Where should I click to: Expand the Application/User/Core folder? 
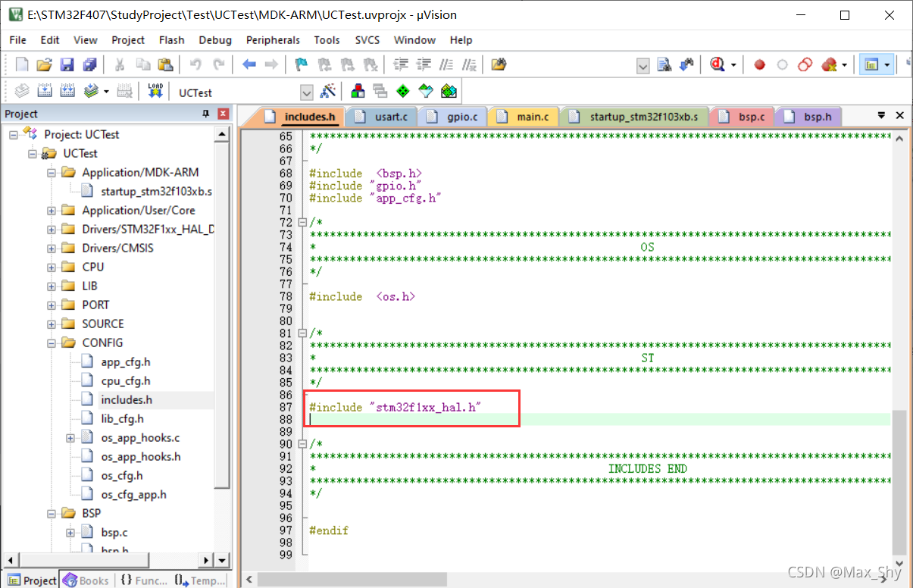pyautogui.click(x=52, y=210)
